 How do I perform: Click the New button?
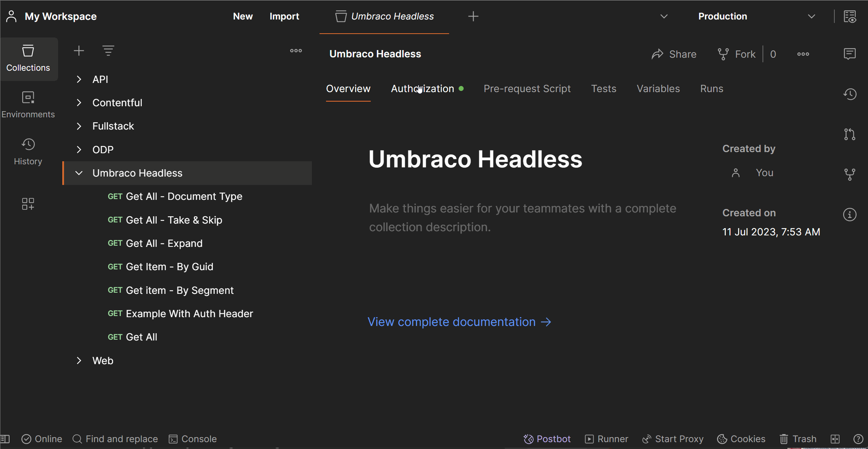pyautogui.click(x=243, y=16)
